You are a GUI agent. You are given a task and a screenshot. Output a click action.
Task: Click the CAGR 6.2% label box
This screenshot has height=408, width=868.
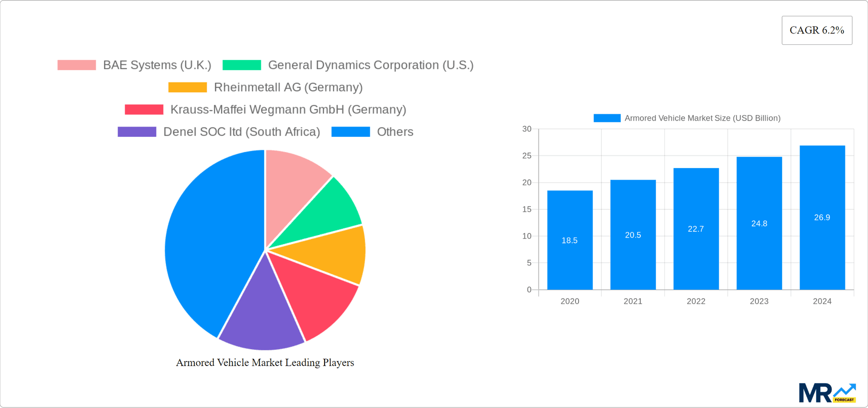[816, 30]
